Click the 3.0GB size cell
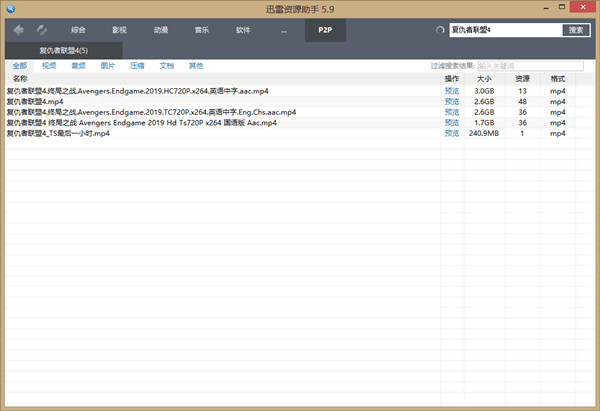Screen dimensions: 600x411 [484, 91]
